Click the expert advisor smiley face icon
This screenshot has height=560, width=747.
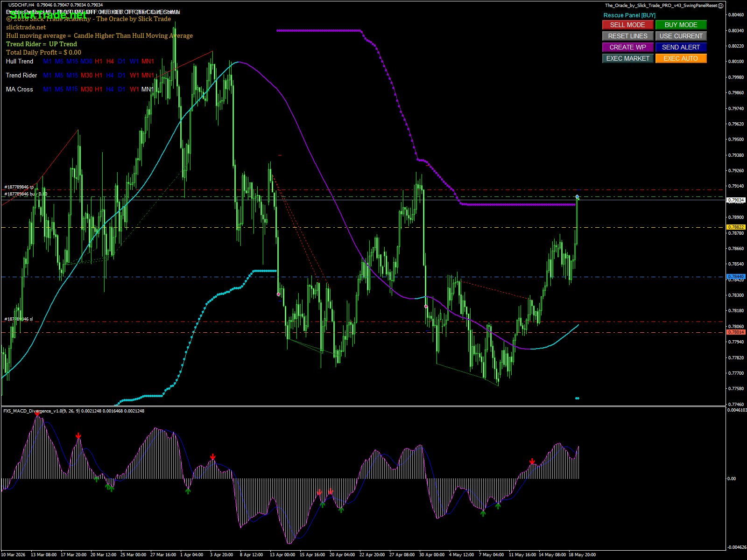pos(721,6)
